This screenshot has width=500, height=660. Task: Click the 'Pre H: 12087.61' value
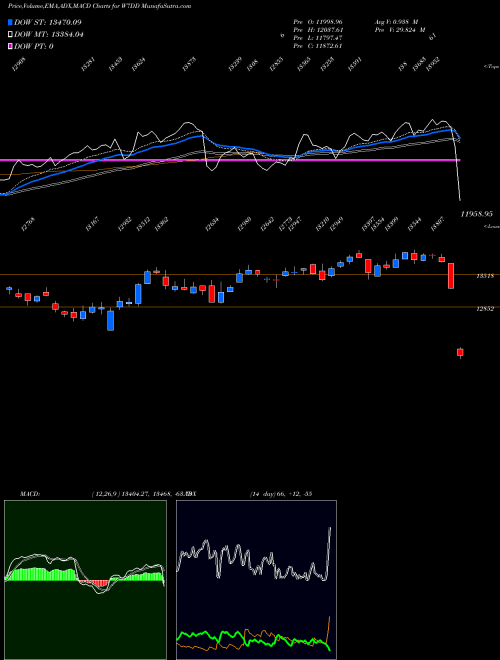[318, 29]
